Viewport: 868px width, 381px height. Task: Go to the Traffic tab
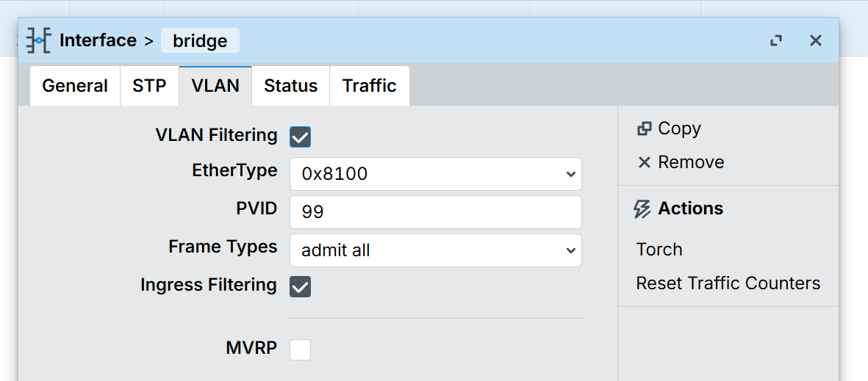click(x=369, y=86)
